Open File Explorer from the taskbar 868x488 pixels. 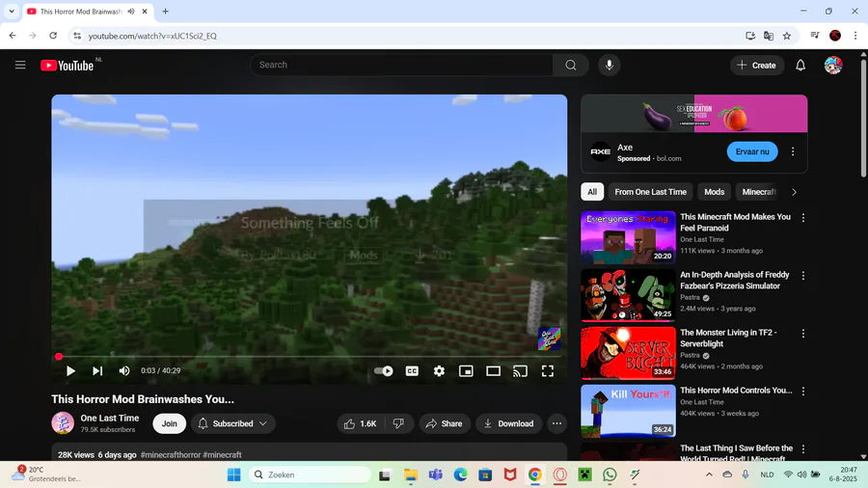[x=410, y=474]
